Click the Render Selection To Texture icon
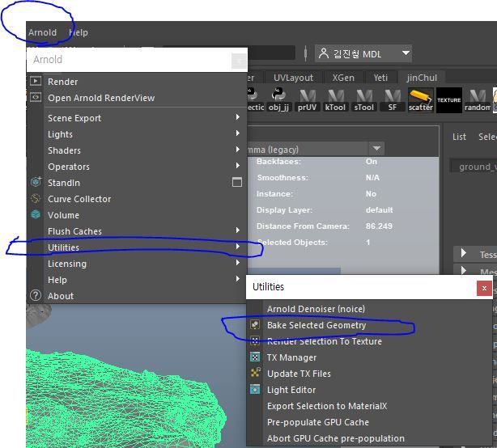 [x=255, y=340]
